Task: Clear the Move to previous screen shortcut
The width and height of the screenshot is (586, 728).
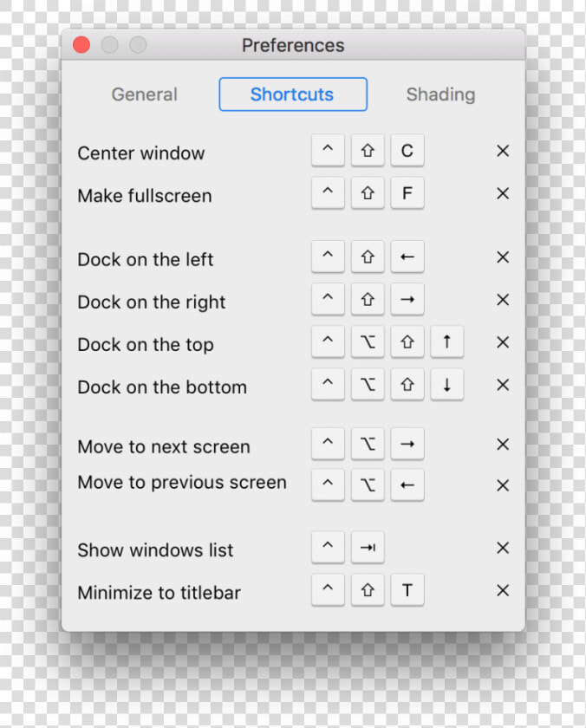Action: tap(503, 485)
